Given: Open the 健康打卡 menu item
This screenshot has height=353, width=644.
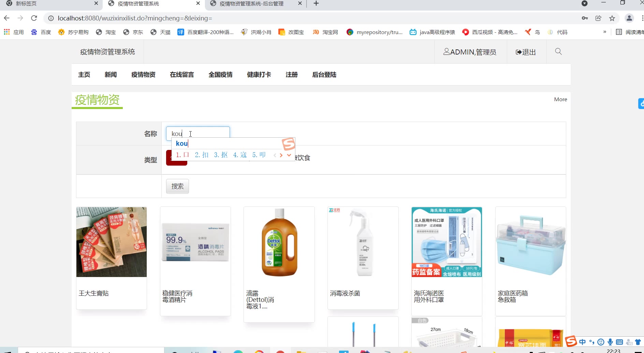Looking at the screenshot, I should 259,75.
